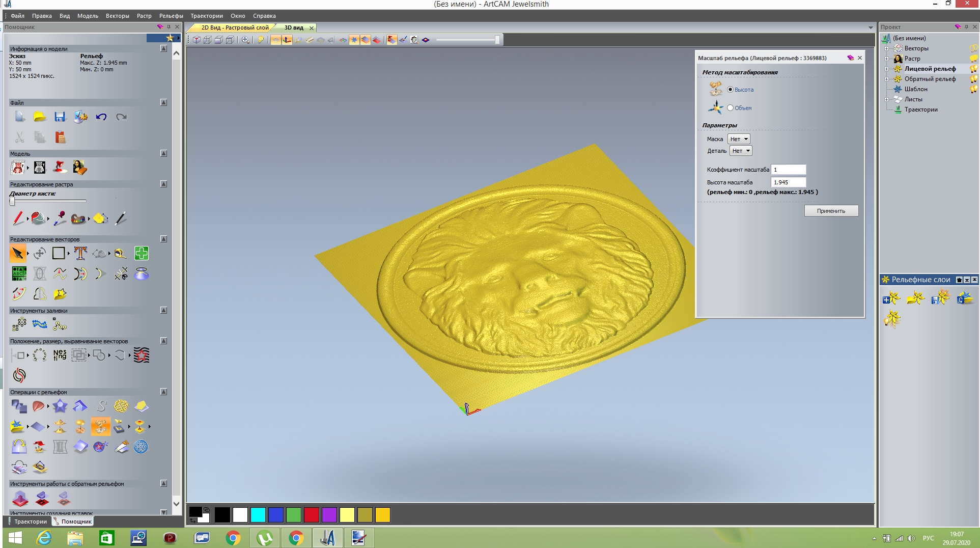Screen dimensions: 980x548
Task: Click the Windows Start button
Action: pyautogui.click(x=15, y=538)
